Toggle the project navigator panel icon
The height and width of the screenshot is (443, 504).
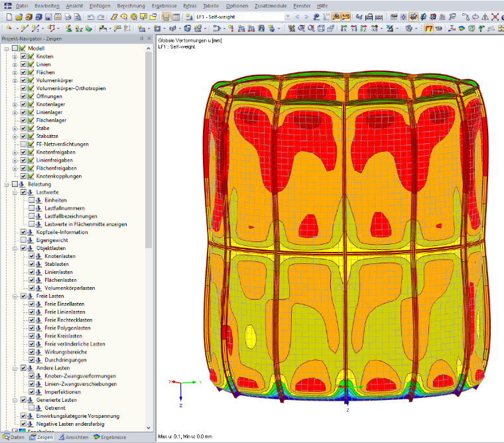pyautogui.click(x=166, y=17)
